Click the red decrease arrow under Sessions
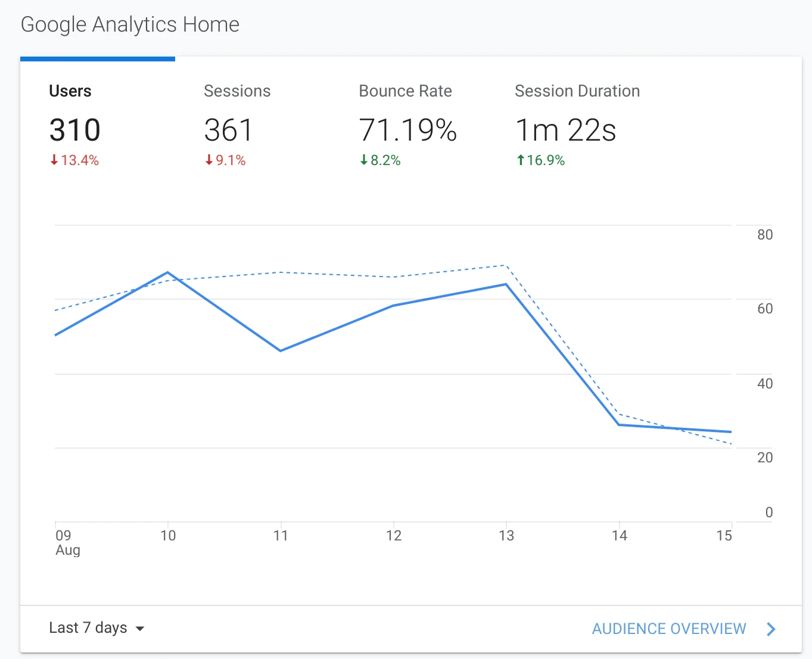812x659 pixels. pyautogui.click(x=209, y=160)
